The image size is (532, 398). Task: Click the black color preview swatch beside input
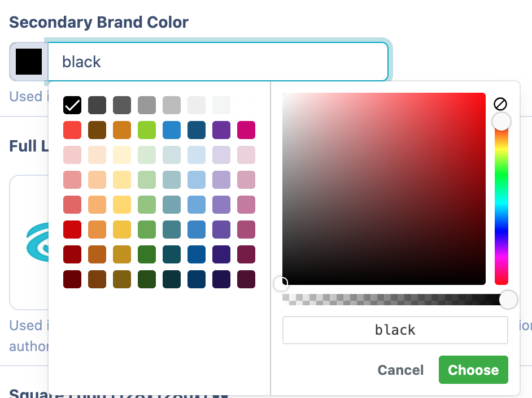29,62
